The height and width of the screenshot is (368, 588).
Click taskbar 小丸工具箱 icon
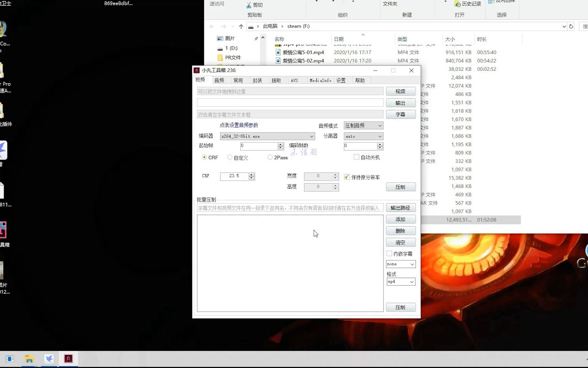pos(68,359)
